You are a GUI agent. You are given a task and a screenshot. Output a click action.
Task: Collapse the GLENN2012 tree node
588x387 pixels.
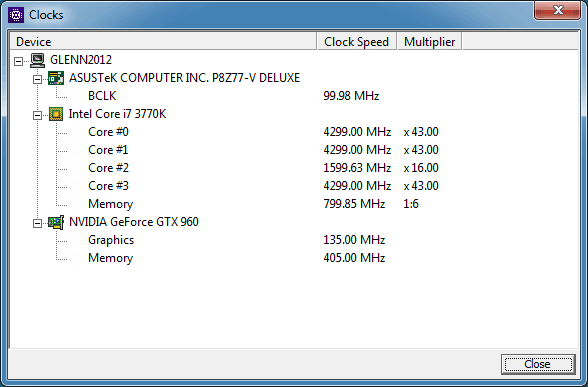click(x=18, y=61)
